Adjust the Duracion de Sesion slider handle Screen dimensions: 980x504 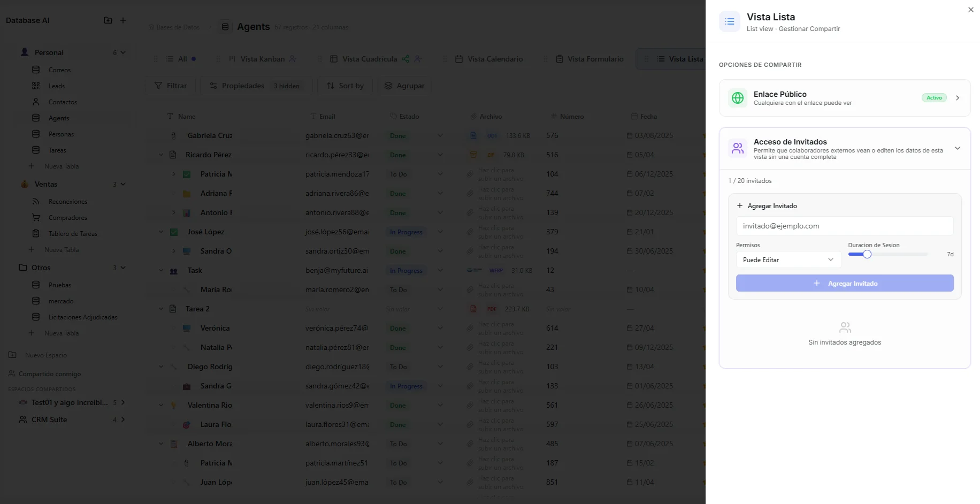[867, 254]
